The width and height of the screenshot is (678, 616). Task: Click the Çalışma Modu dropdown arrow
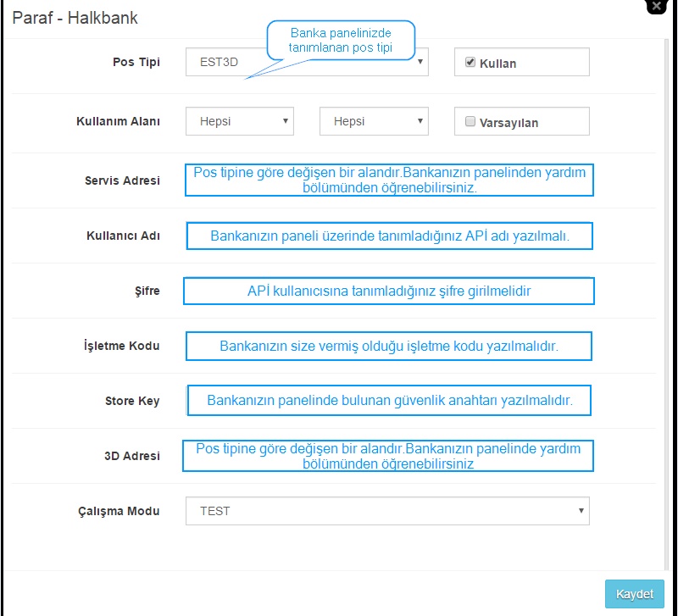point(581,511)
